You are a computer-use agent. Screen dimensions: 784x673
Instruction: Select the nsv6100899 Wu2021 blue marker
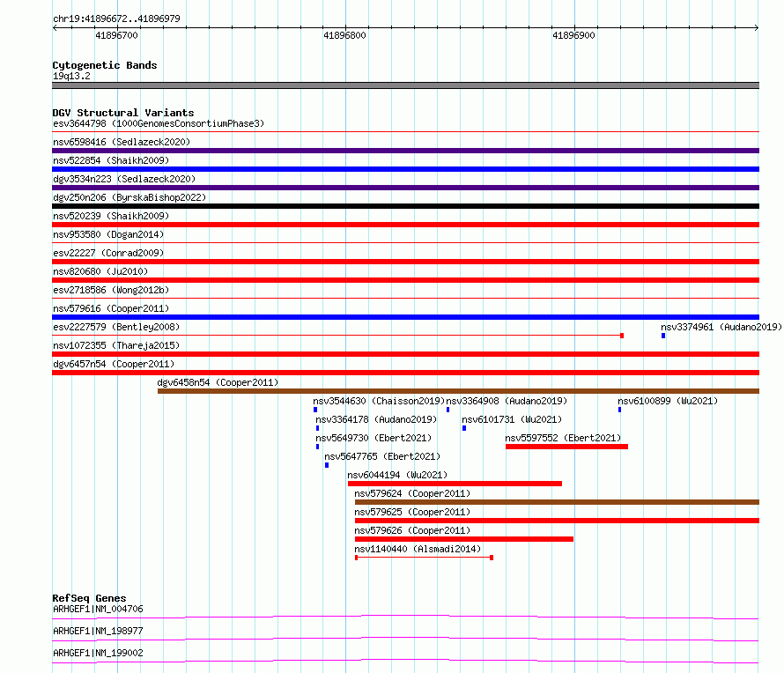click(x=619, y=410)
